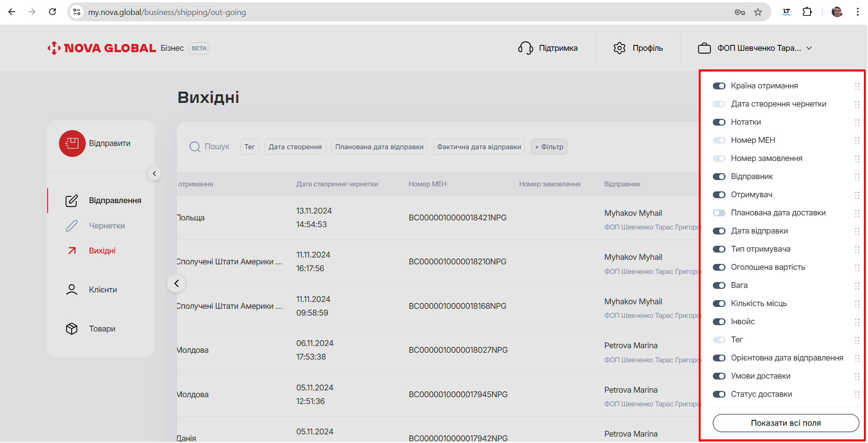This screenshot has height=443, width=868.
Task: Click the + Фільтр button
Action: (549, 147)
